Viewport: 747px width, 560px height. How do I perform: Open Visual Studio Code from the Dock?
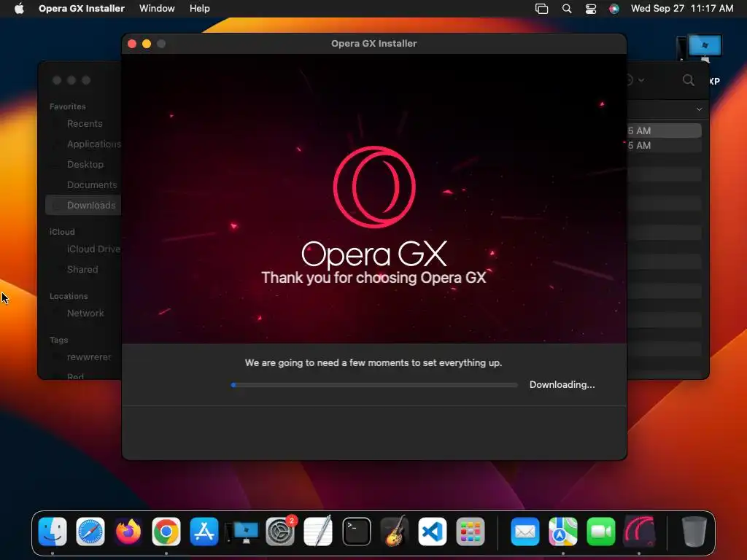[432, 532]
